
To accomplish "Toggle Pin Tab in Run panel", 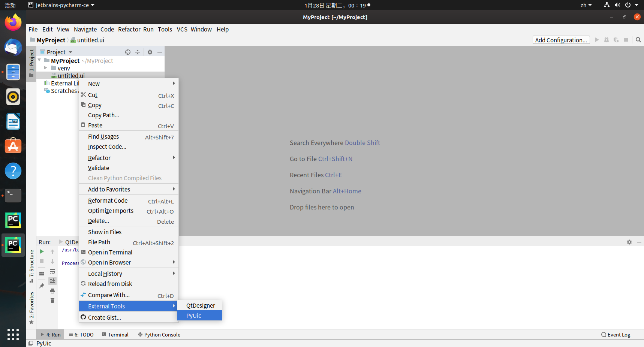I will pyautogui.click(x=42, y=286).
